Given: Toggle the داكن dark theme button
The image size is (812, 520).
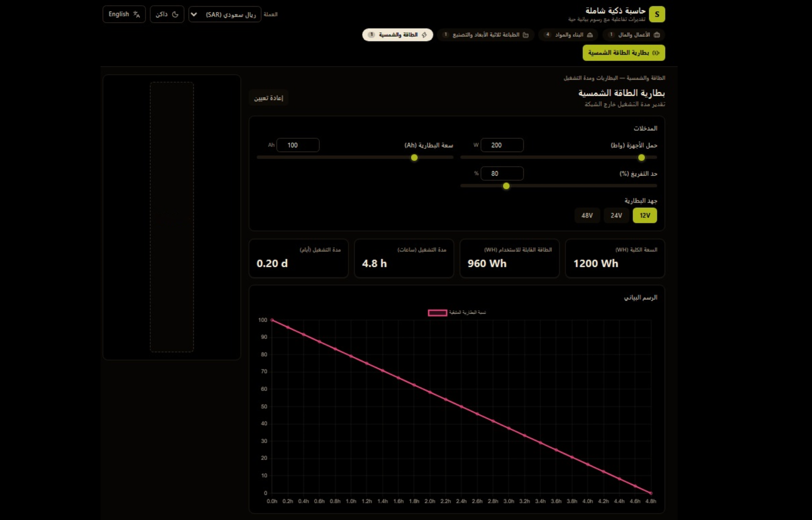Looking at the screenshot, I should (x=167, y=14).
